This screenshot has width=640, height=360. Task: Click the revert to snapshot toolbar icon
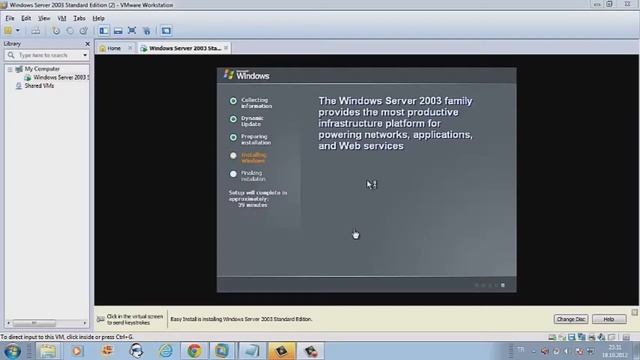pos(70,31)
